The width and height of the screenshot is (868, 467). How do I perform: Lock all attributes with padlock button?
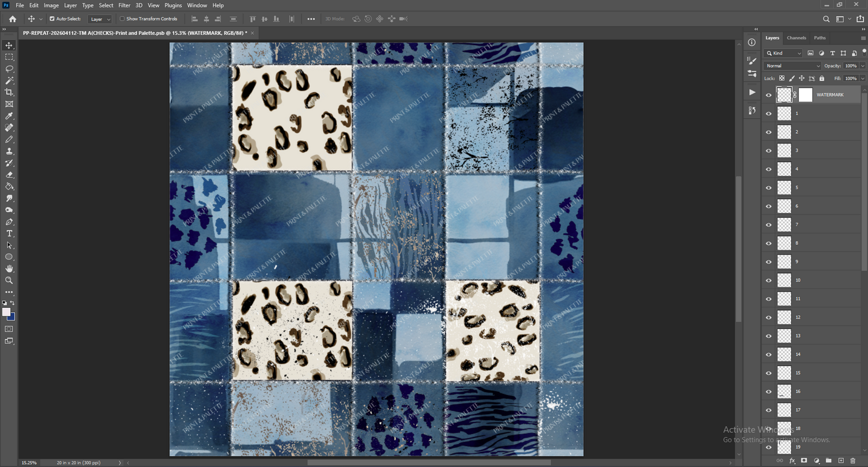822,79
